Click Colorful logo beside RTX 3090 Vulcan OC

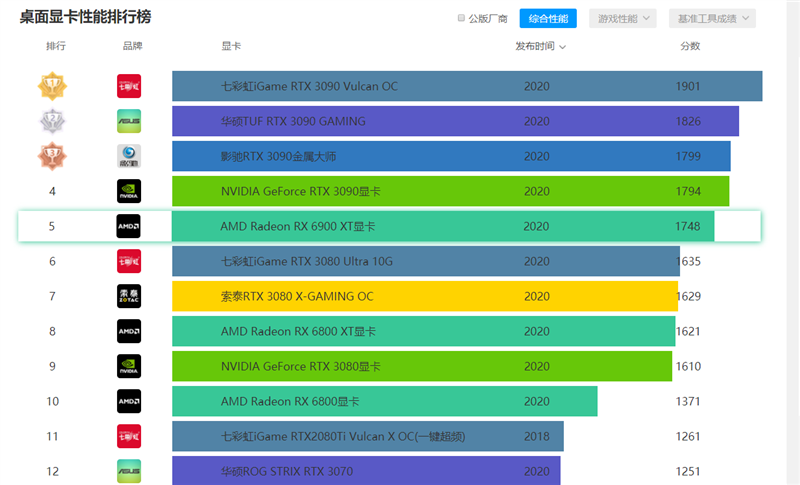[x=129, y=86]
